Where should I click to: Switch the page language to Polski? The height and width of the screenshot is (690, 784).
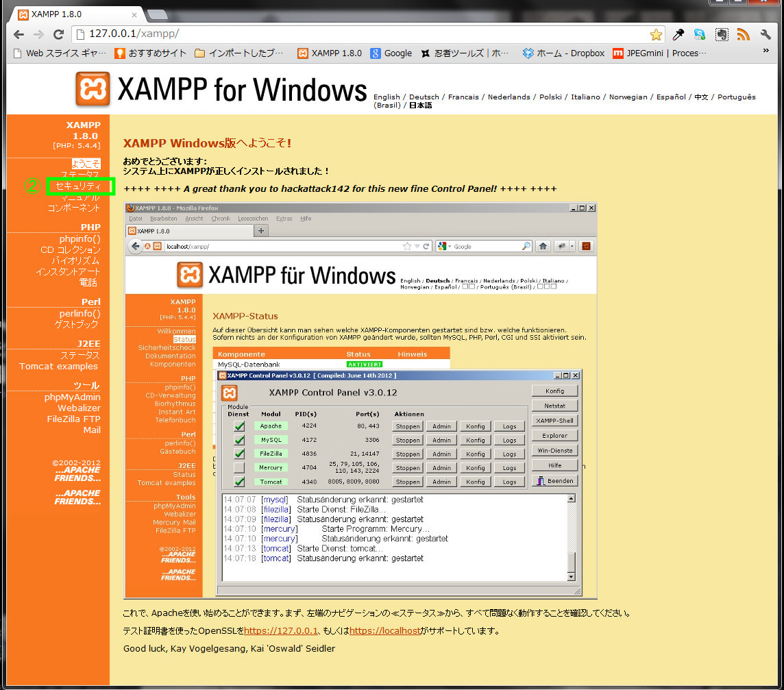click(550, 97)
